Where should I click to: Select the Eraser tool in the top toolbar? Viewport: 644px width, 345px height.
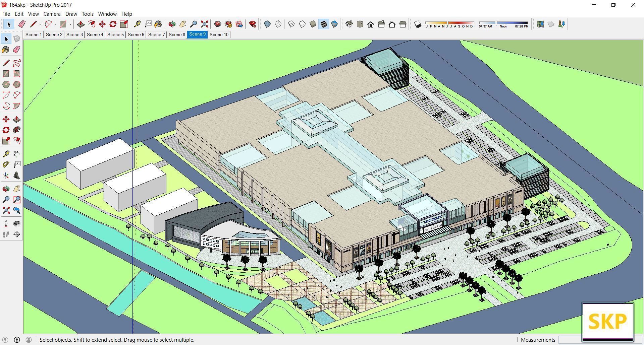[x=22, y=24]
